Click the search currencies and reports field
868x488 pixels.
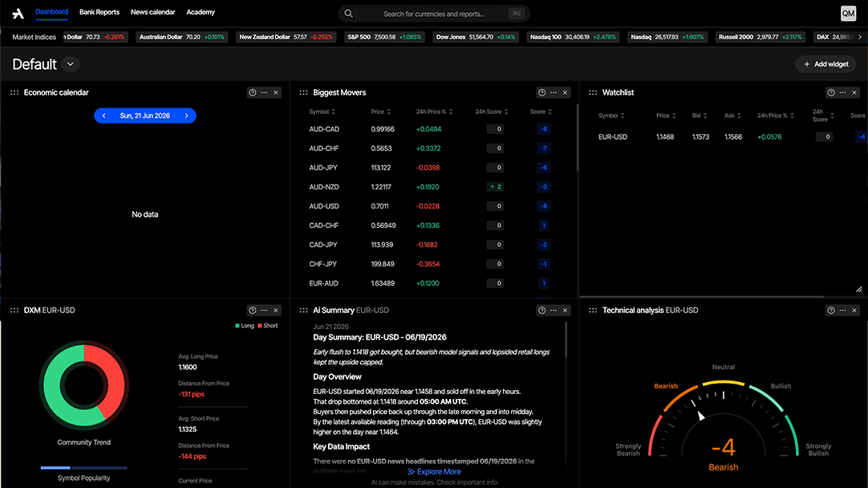coord(434,14)
